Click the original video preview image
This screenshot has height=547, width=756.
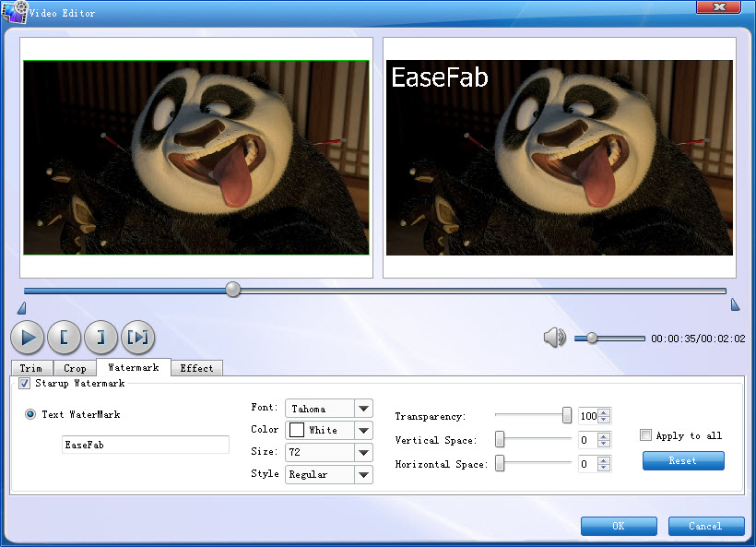[196, 158]
